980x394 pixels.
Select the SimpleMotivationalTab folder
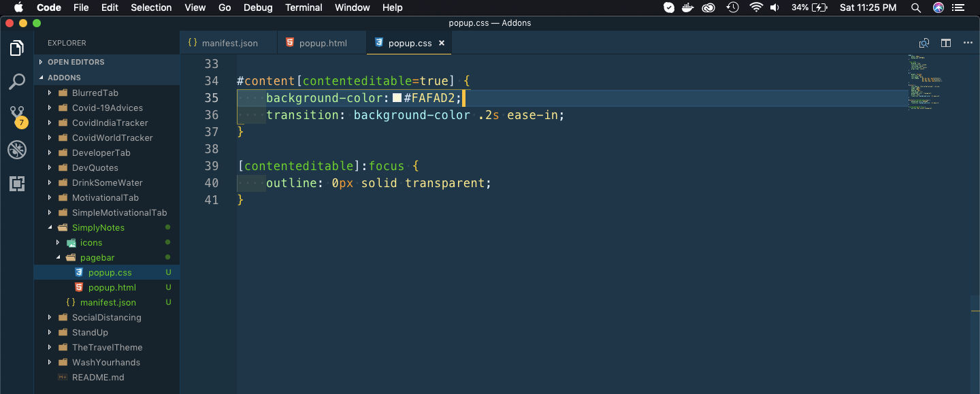107,212
